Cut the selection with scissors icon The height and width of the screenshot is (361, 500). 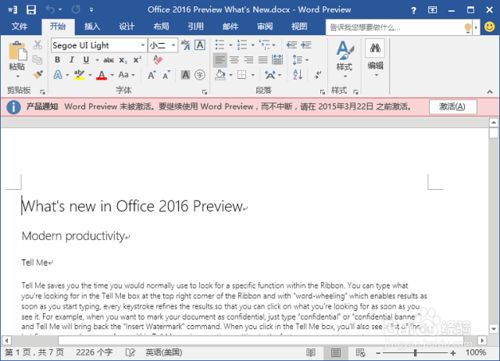click(x=38, y=45)
